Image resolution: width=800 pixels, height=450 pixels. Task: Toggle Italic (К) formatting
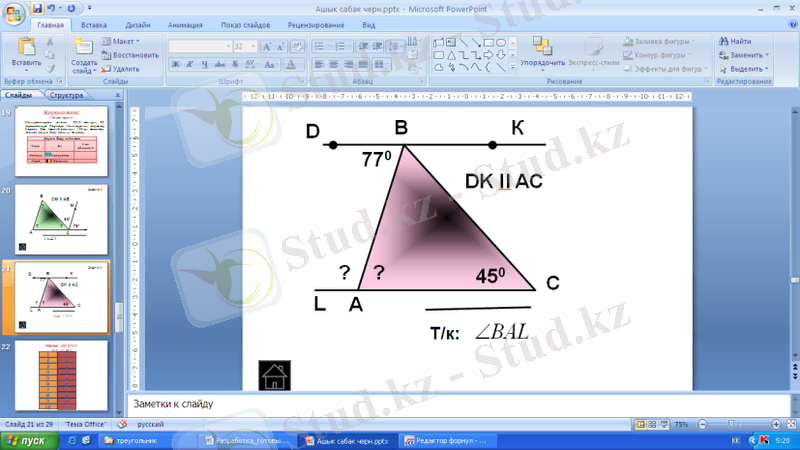[x=188, y=64]
